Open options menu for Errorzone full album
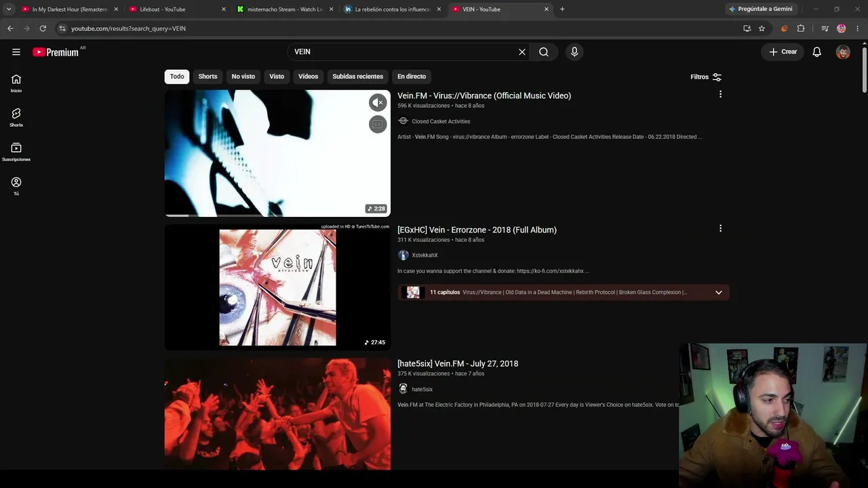Image resolution: width=868 pixels, height=488 pixels. point(720,228)
